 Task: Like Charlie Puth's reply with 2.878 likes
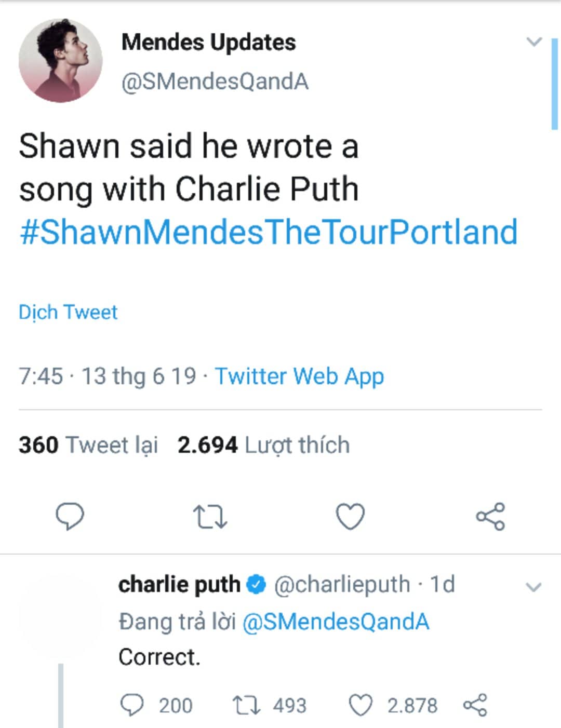coord(360,706)
